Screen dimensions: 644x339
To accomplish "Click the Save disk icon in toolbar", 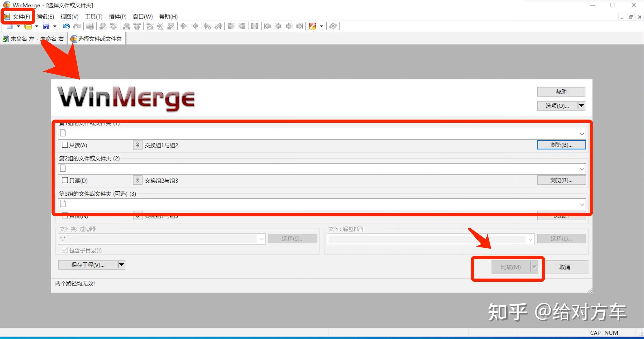I will (46, 26).
